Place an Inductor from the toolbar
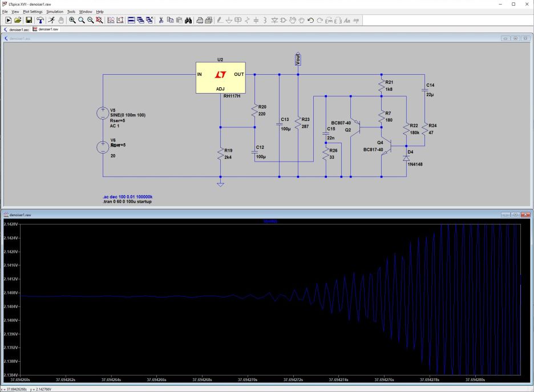 [x=265, y=21]
